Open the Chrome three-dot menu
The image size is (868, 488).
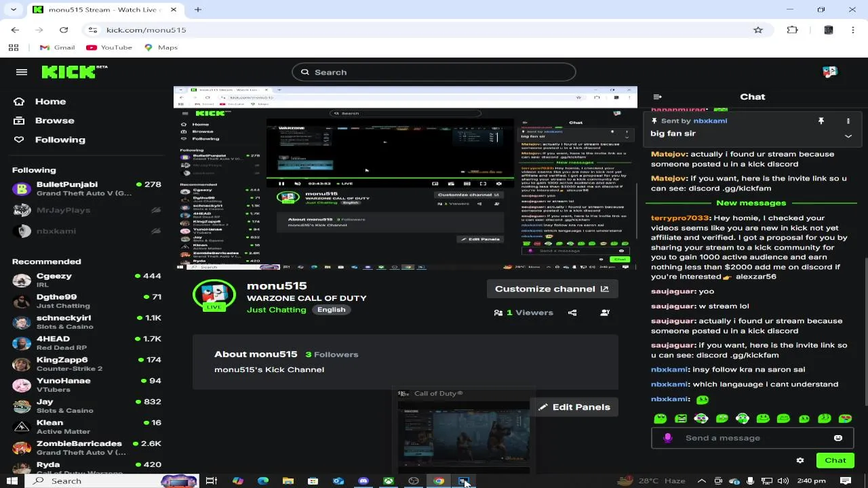tap(854, 30)
